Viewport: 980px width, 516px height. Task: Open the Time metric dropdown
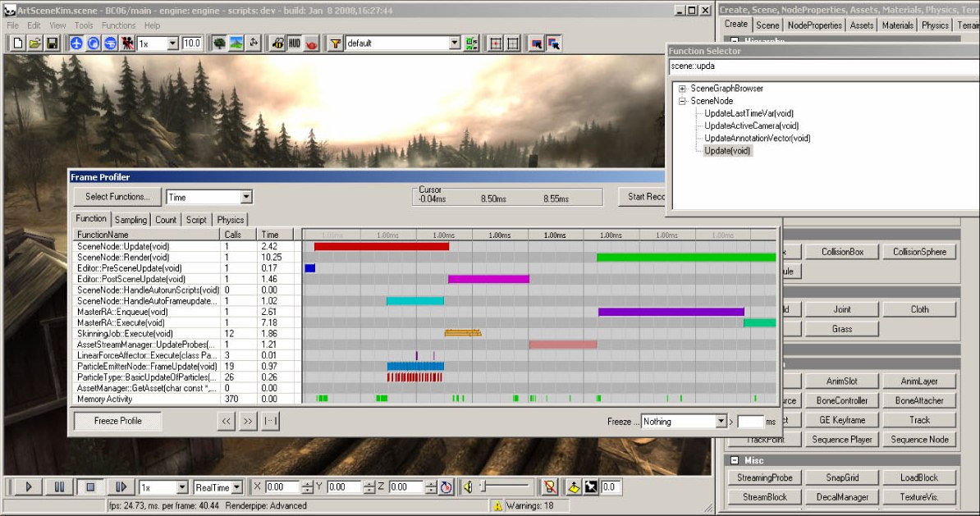point(245,197)
